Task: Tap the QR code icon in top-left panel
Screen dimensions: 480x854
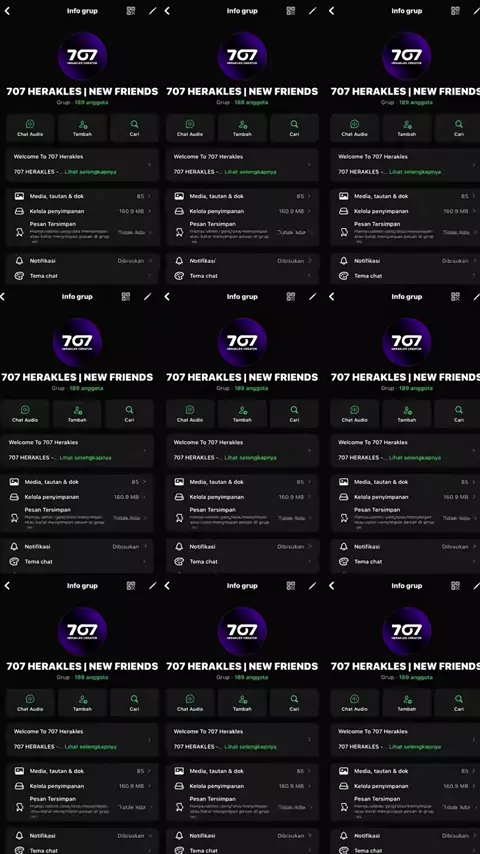Action: (131, 11)
